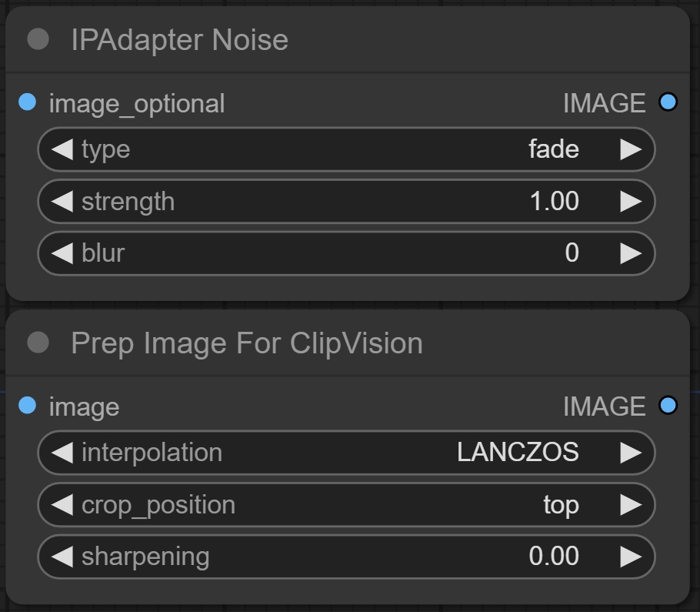Viewport: 700px width, 612px height.
Task: Select previous type option with left arrow
Action: pyautogui.click(x=62, y=149)
